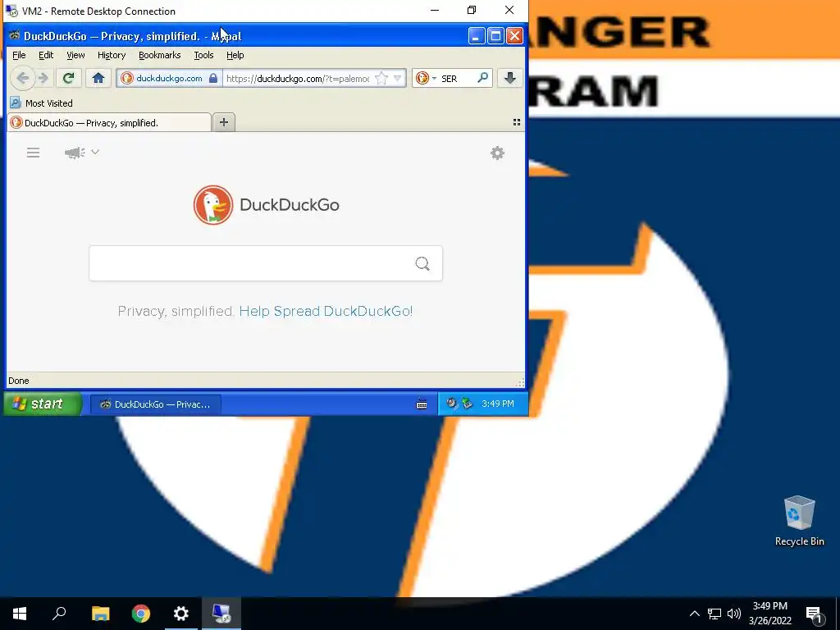The image size is (840, 630).
Task: Open the Windows 10 Start menu
Action: coord(20,614)
